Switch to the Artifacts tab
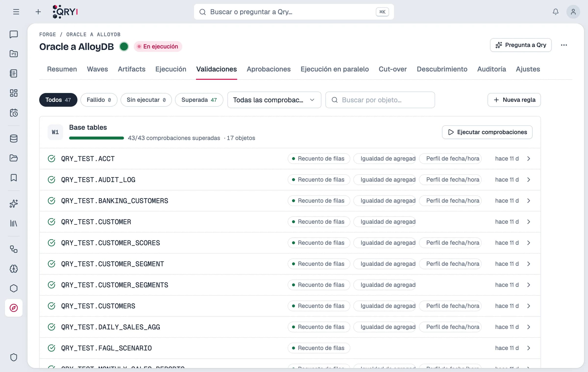The image size is (588, 372). point(132,69)
